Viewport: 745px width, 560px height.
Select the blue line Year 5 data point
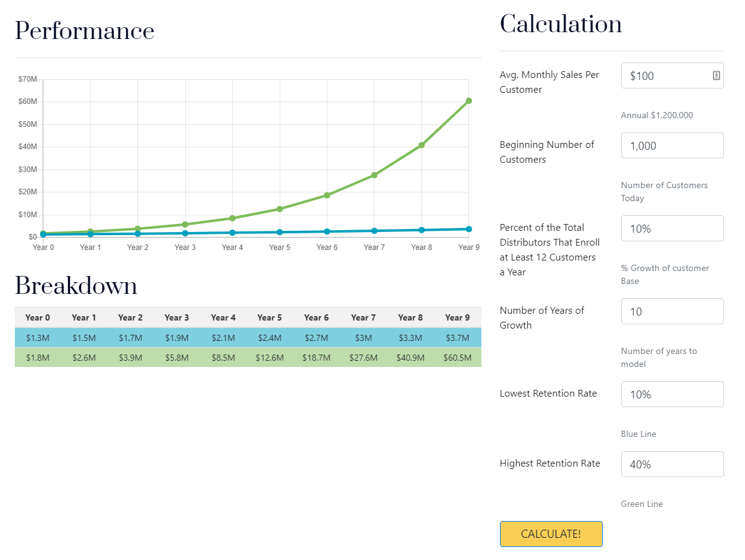pyautogui.click(x=280, y=232)
